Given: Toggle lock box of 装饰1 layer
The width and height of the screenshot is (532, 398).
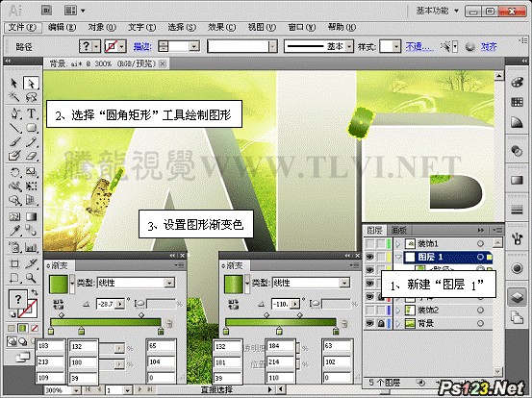Looking at the screenshot, I should click(381, 244).
